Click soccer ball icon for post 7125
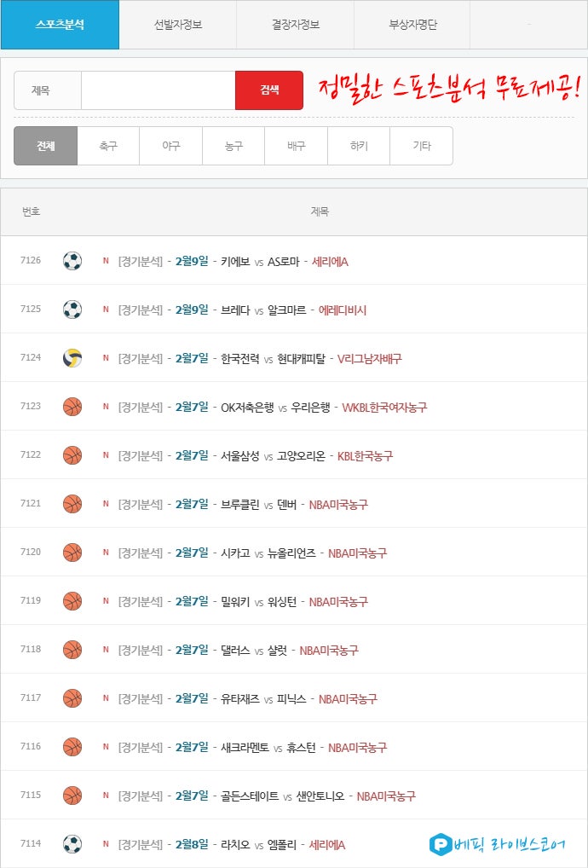 point(72,310)
